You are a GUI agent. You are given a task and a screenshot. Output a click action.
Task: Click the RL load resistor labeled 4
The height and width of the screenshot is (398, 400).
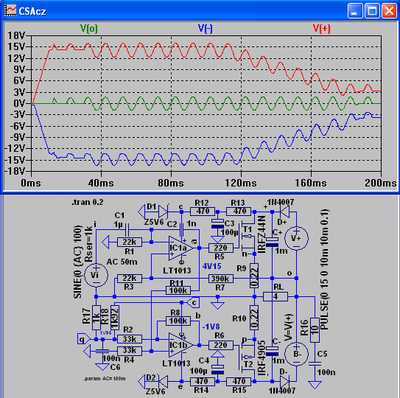coord(275,296)
